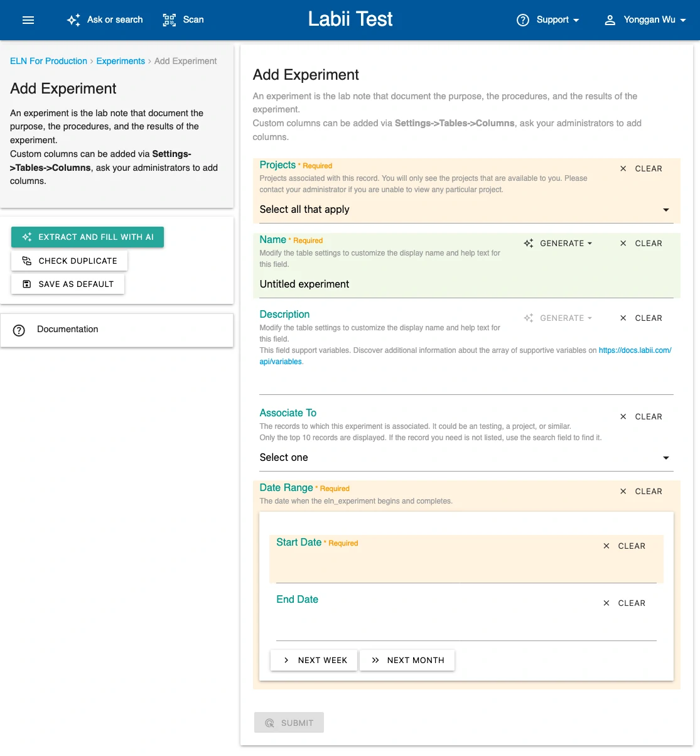
Task: Open the docs.labii.com variables link
Action: pos(635,350)
